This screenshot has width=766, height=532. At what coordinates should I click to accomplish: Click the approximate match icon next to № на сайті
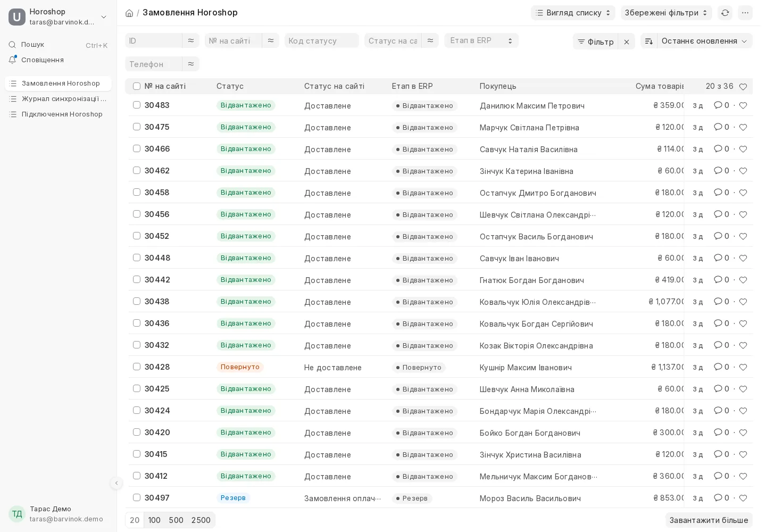click(271, 40)
